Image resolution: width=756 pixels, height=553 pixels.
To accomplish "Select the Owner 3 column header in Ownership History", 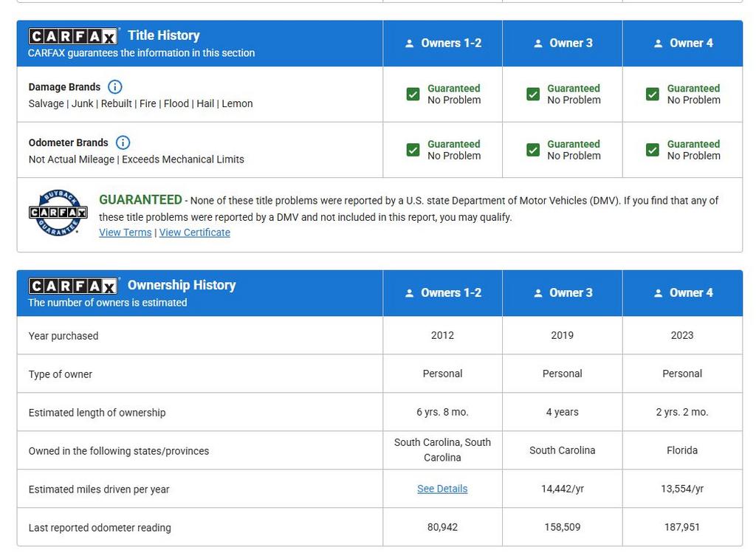I will [563, 293].
